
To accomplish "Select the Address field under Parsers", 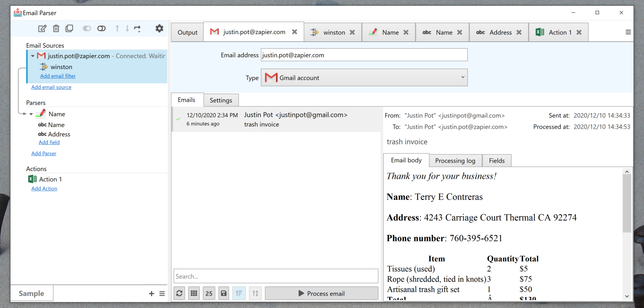I will coord(59,134).
